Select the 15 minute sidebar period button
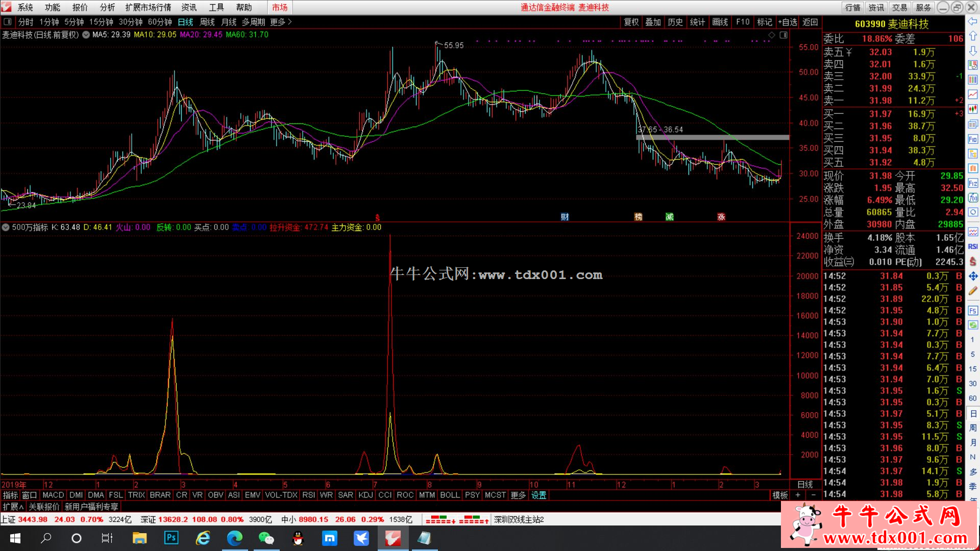 [x=973, y=368]
